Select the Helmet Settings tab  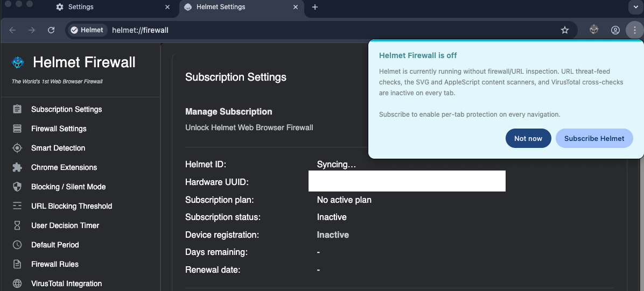pos(241,7)
